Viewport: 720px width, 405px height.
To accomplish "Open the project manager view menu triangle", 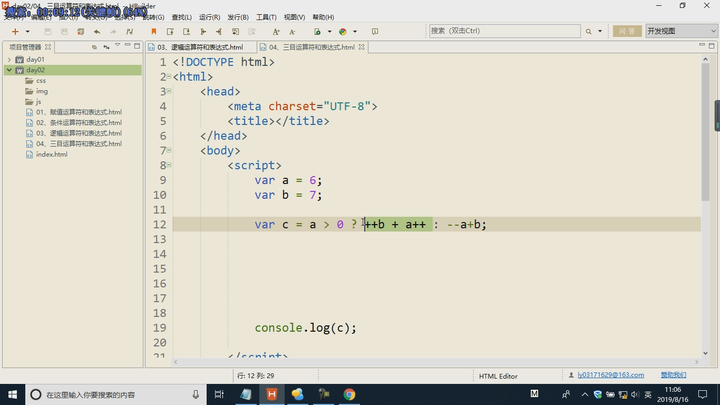I will coord(117,45).
